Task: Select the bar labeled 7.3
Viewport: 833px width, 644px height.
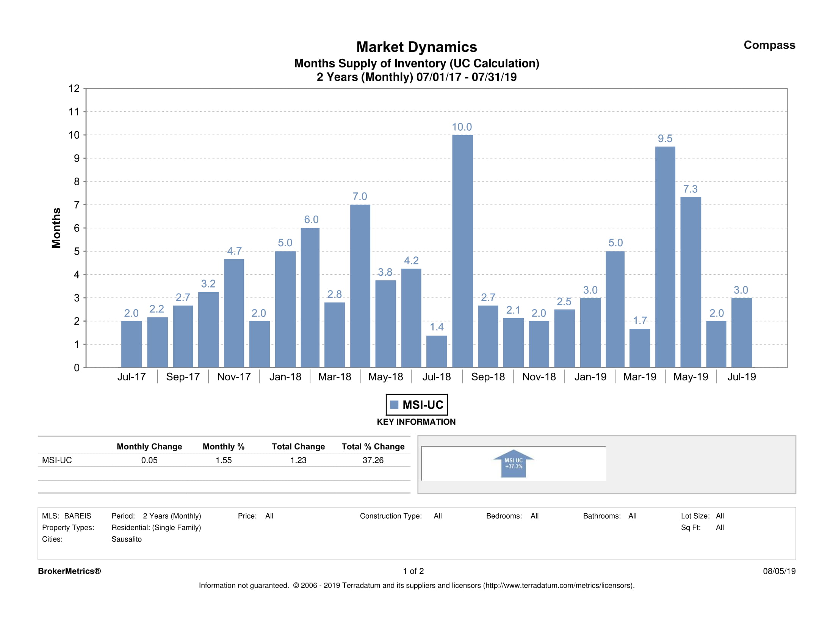Action: tap(691, 282)
